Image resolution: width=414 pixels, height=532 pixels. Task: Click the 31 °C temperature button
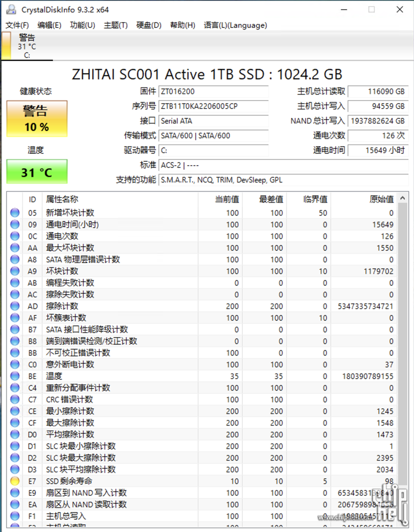point(37,172)
